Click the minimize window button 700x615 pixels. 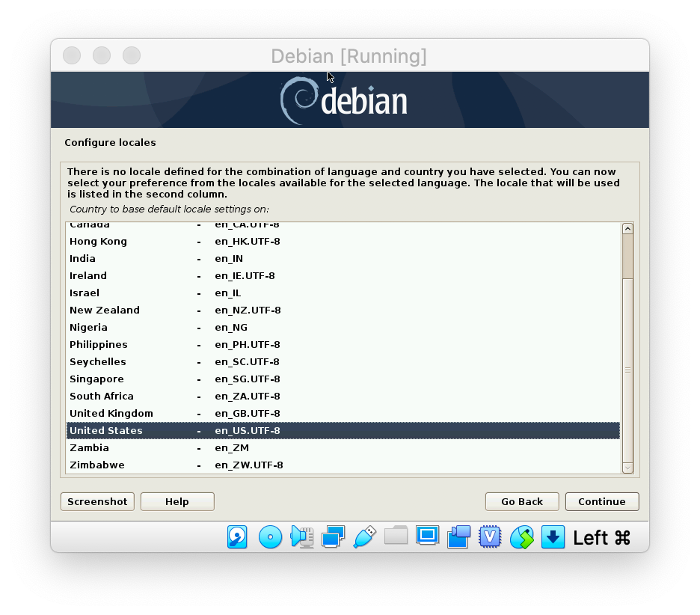pos(102,55)
